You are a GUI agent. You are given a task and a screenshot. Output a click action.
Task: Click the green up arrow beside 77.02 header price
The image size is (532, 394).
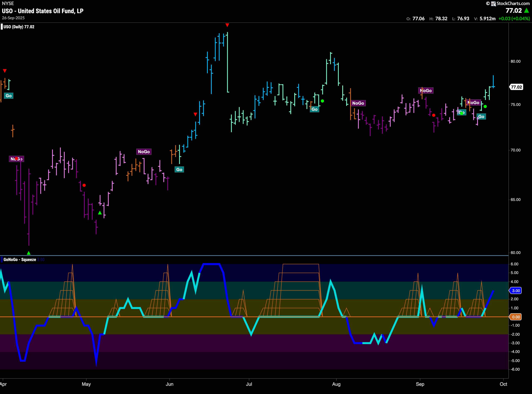(x=527, y=11)
